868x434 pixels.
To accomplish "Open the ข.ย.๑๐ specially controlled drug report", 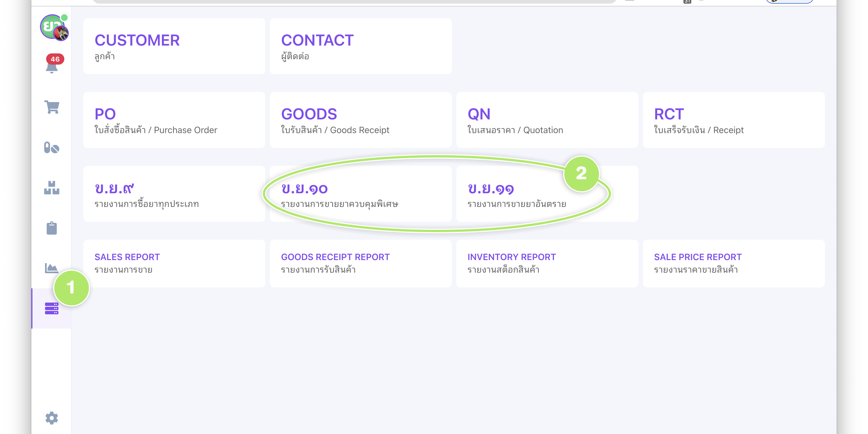I will (x=360, y=194).
